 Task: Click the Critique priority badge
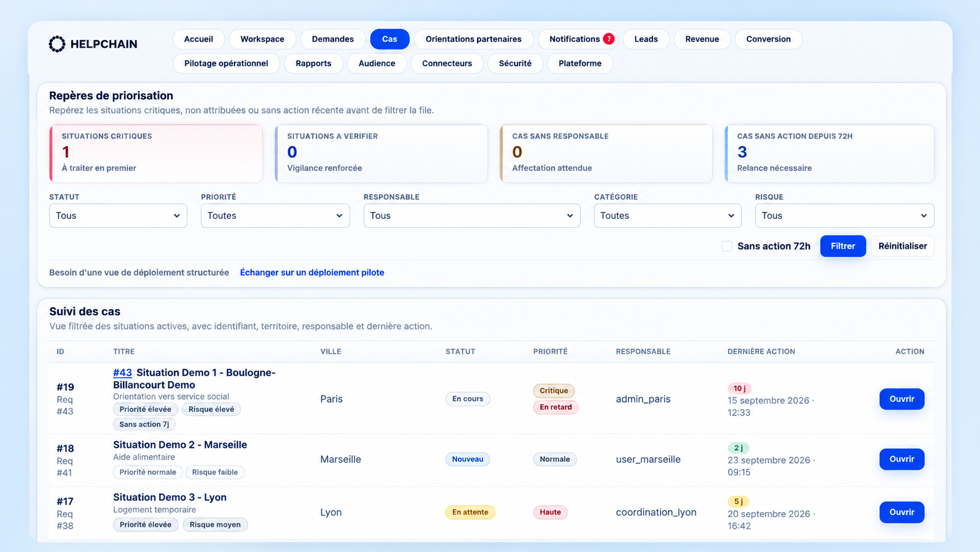(x=554, y=391)
